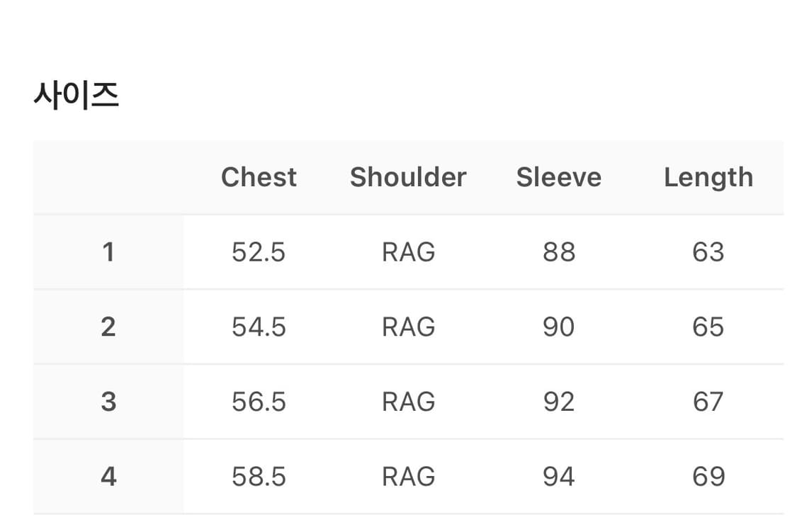Click sleeve value 90
Screen dimensions: 797x532
558,327
